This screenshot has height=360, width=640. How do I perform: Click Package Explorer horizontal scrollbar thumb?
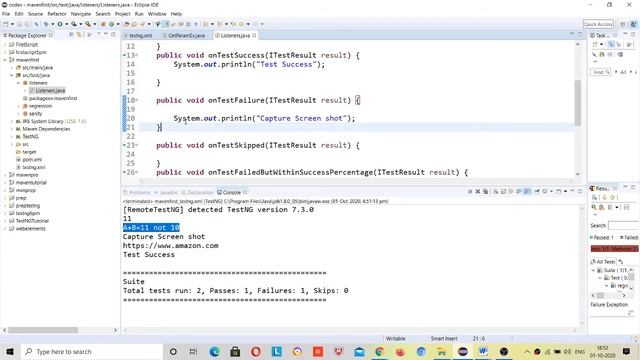point(42,330)
